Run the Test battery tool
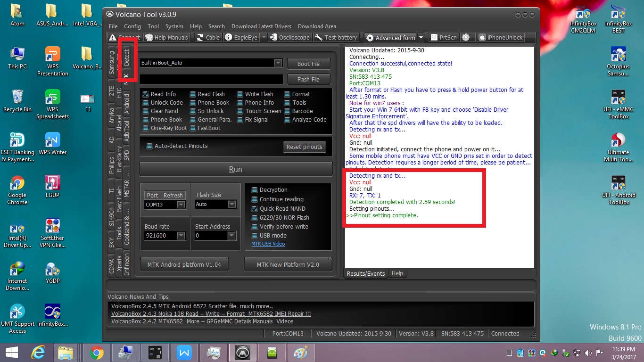 coord(336,37)
